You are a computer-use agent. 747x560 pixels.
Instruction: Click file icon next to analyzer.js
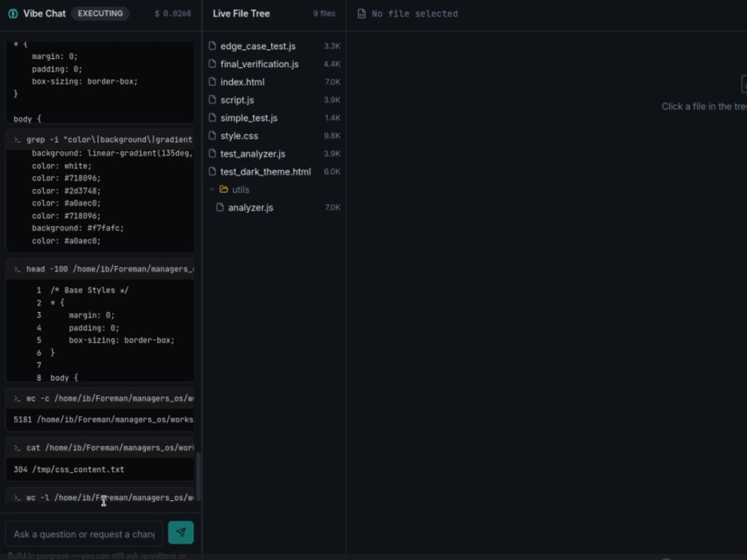[x=220, y=208]
